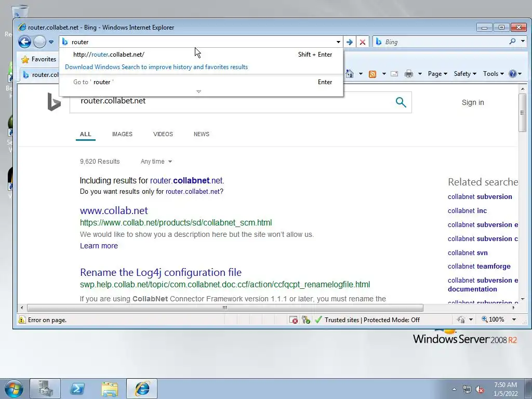This screenshot has height=399, width=532.
Task: Click the pop-up blocked status icon
Action: (294, 320)
